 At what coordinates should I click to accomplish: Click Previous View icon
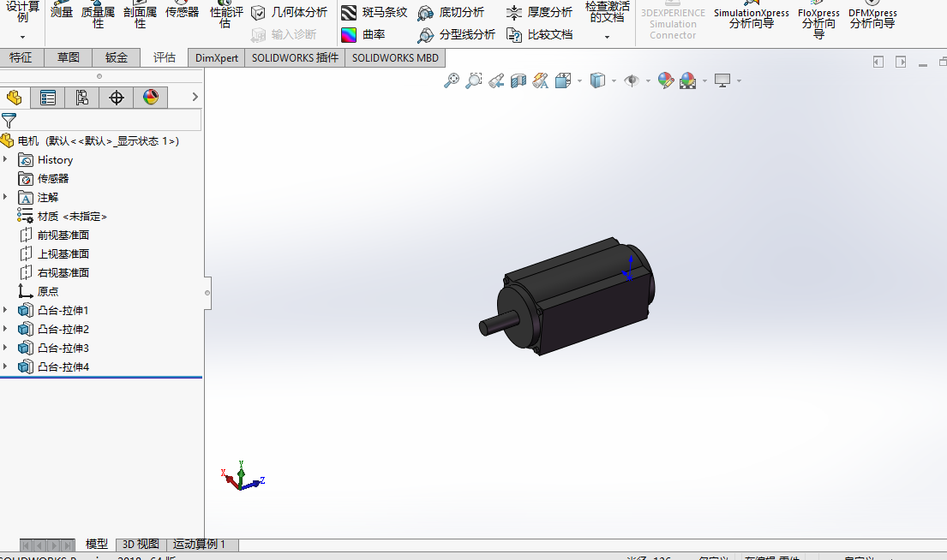click(x=496, y=80)
